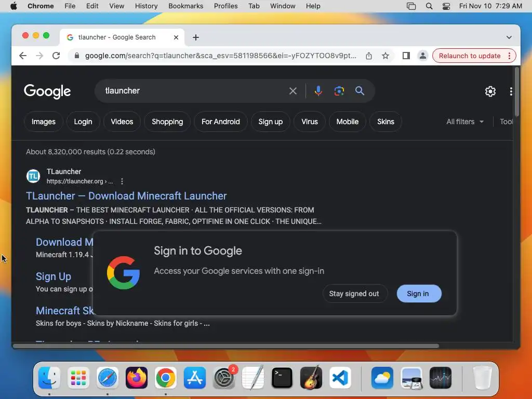
Task: Open Google quick settings gear icon
Action: (x=490, y=91)
